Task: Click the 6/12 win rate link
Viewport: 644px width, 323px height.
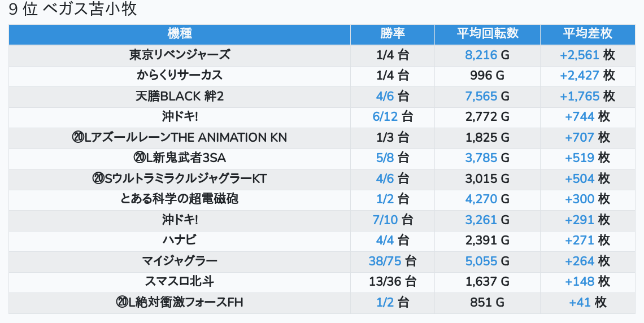Action: [x=385, y=117]
